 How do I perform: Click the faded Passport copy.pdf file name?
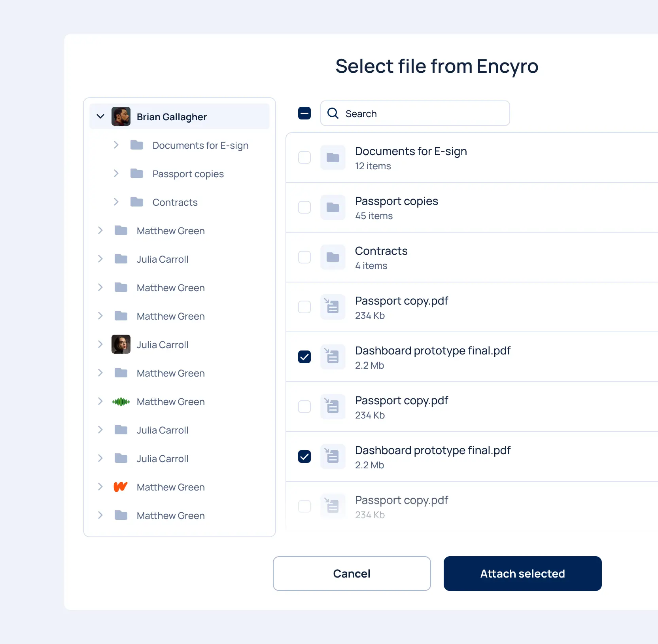(402, 500)
